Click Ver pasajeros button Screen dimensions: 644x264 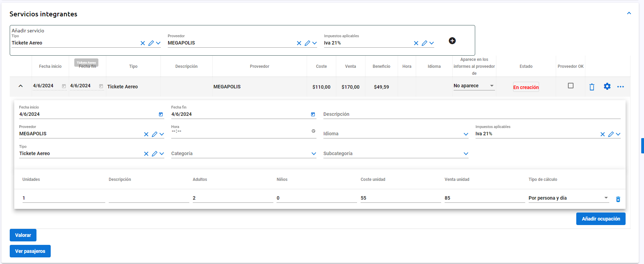point(30,251)
